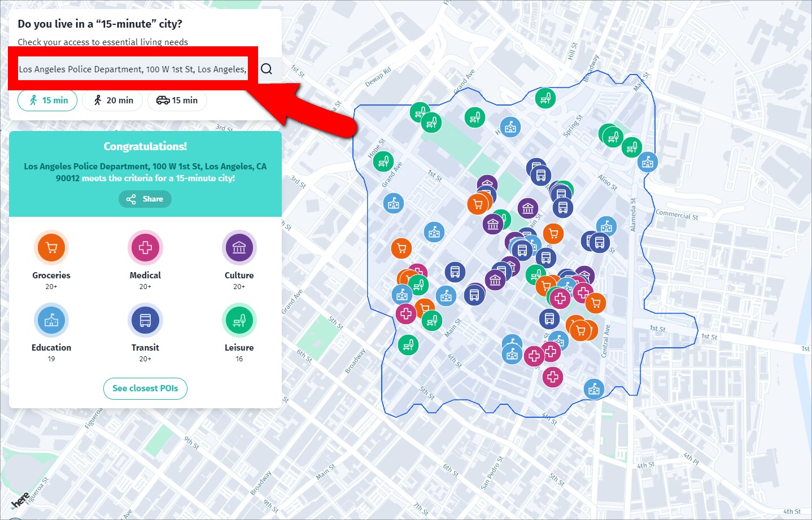
Task: Click the Education count "19"
Action: 51,359
